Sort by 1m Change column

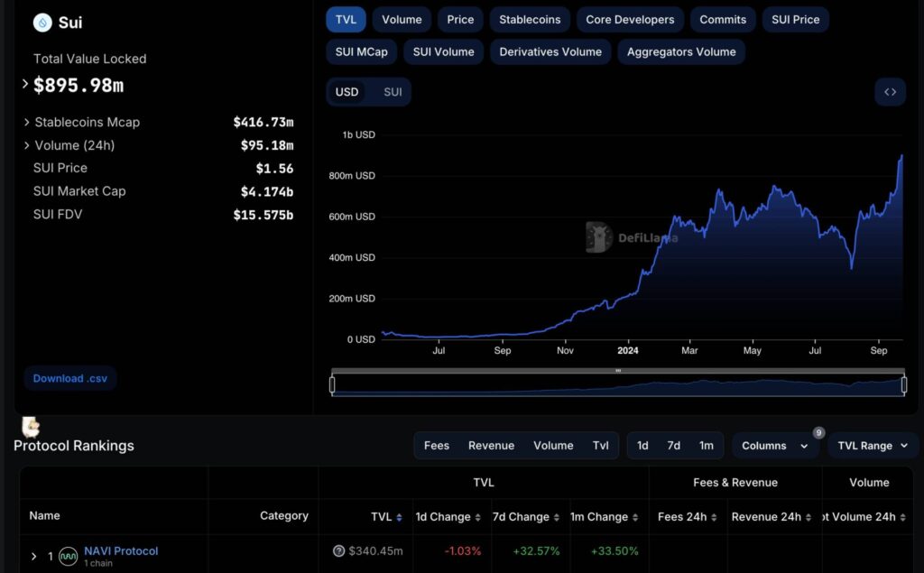click(x=635, y=517)
